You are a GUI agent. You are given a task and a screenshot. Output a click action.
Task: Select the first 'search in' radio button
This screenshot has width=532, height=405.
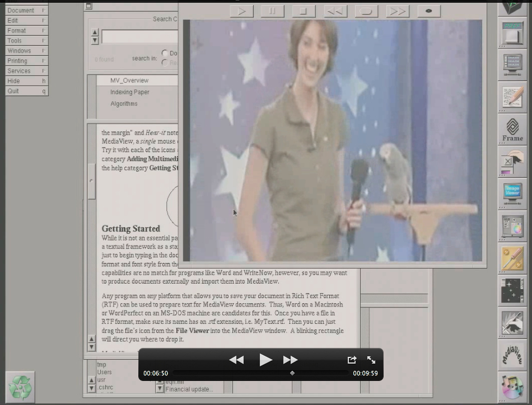[165, 53]
